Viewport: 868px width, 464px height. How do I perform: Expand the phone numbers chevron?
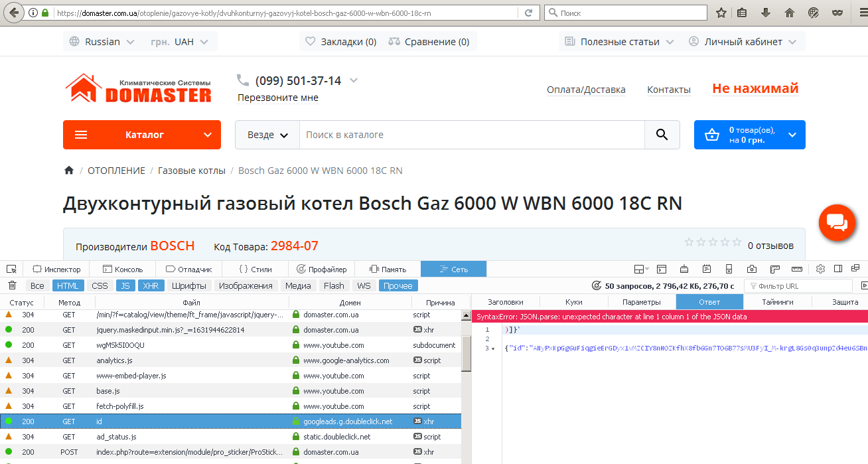[354, 80]
